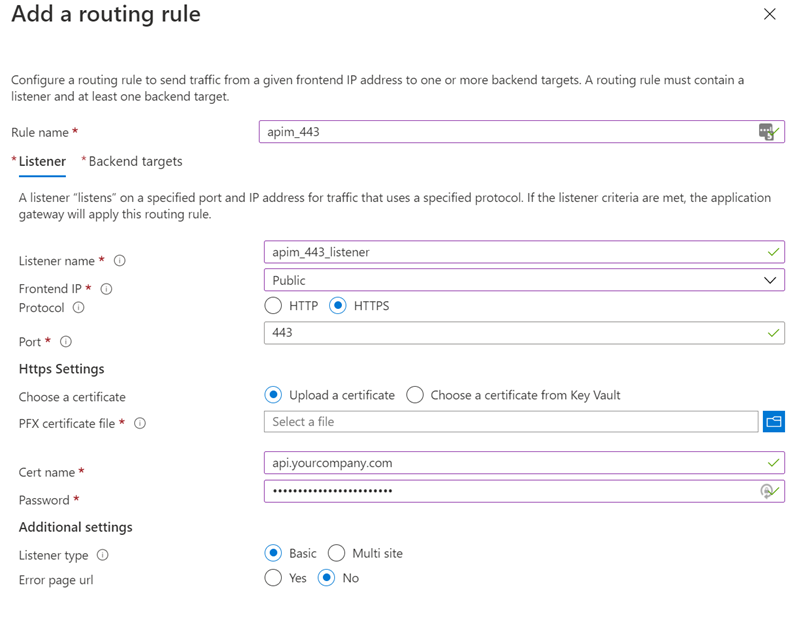Viewport: 792px width, 626px height.
Task: Switch to the Backend targets tab
Action: (135, 161)
